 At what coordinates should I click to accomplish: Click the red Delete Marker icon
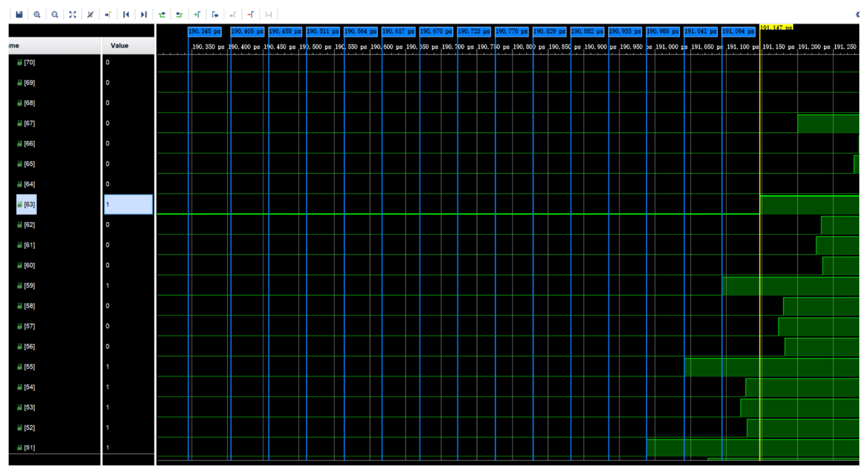coord(251,15)
